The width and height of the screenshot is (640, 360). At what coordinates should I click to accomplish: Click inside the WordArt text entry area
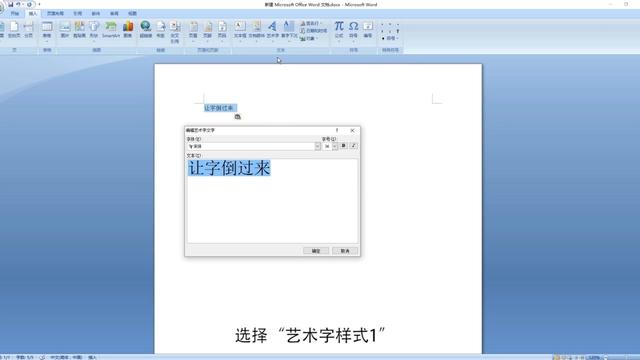pyautogui.click(x=272, y=201)
